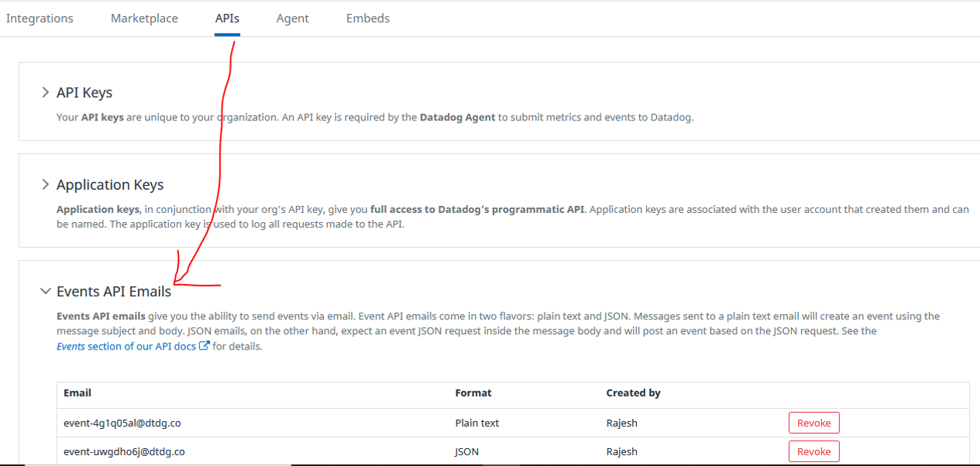Open the Embeds tab
This screenshot has height=466, width=980.
tap(368, 19)
